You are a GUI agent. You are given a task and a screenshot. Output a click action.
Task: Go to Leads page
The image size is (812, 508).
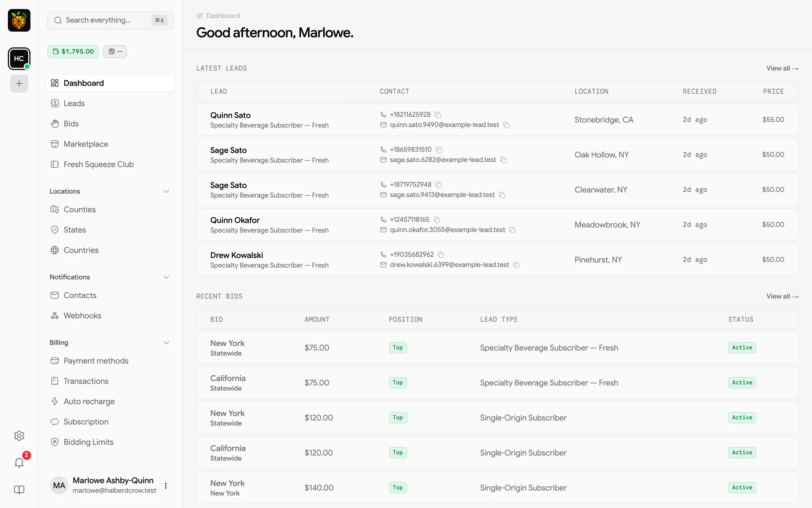click(x=110, y=104)
